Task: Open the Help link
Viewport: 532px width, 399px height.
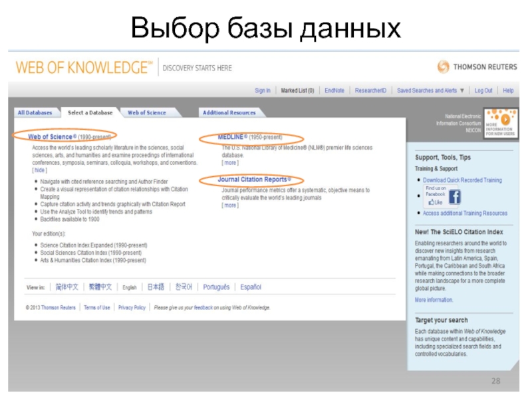Action: point(508,90)
